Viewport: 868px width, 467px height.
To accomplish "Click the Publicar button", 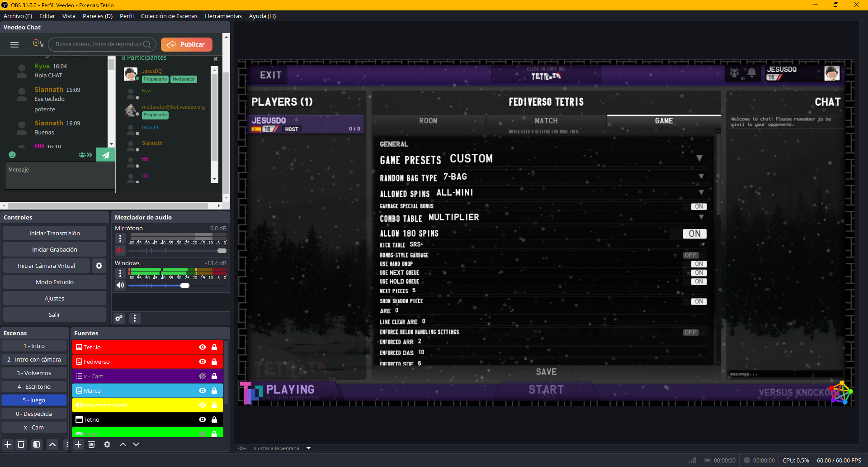I will coord(187,44).
